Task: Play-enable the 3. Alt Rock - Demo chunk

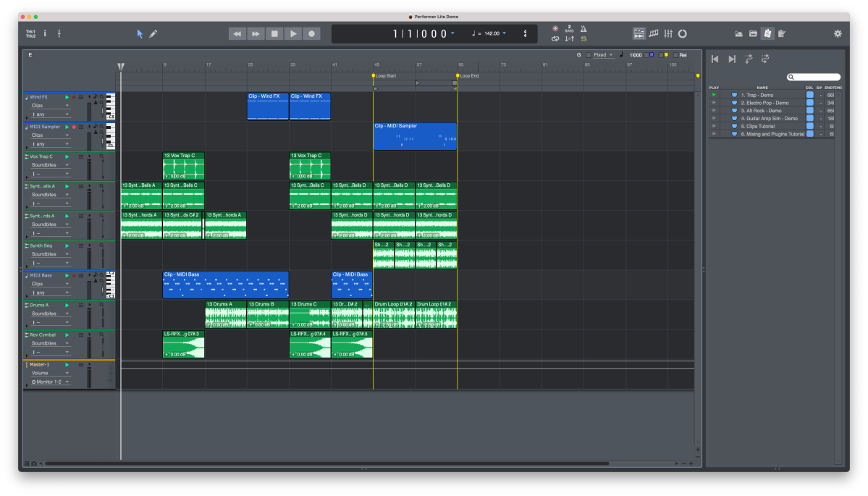Action: pos(714,111)
